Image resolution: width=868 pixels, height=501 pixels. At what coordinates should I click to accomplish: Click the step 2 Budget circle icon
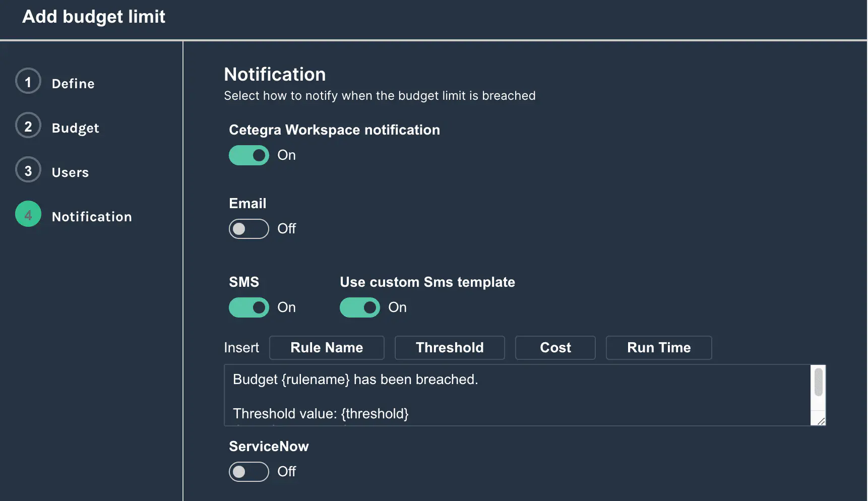pyautogui.click(x=28, y=126)
